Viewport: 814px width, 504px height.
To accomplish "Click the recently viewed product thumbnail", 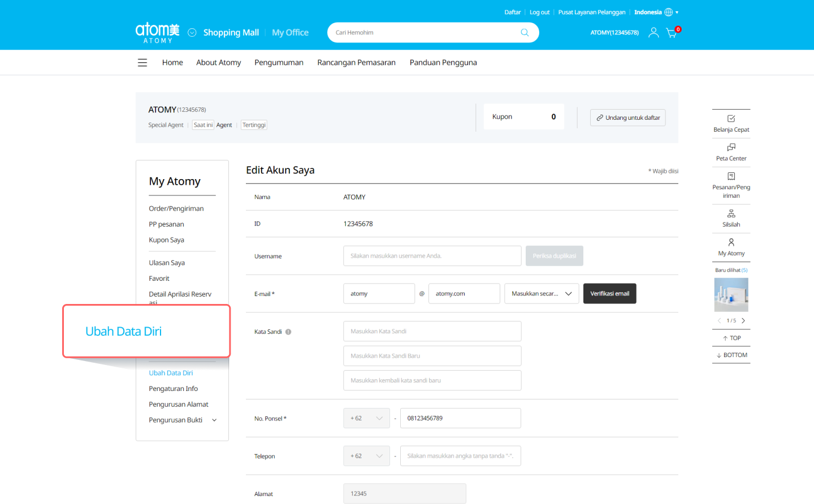I will [731, 295].
